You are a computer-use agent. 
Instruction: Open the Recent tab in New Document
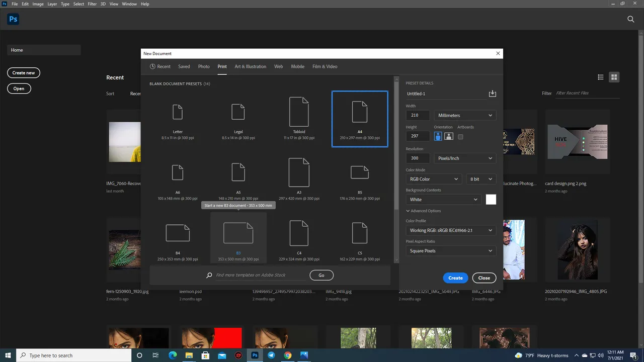click(160, 66)
